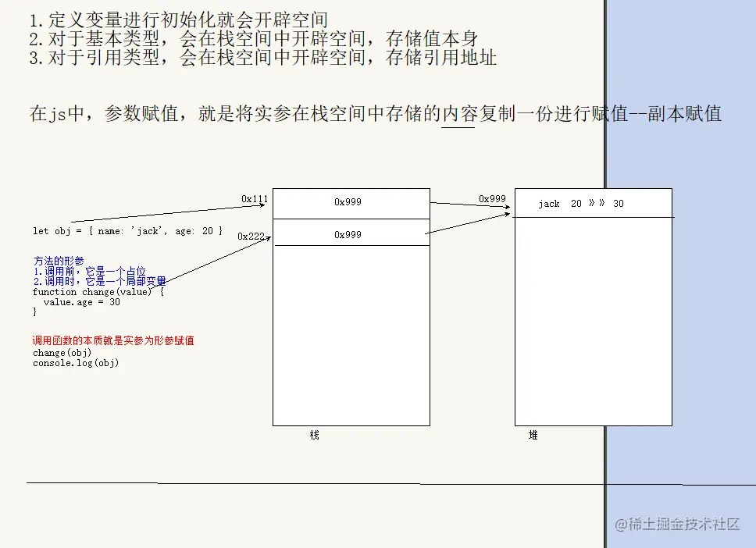
Task: Select the red 调用函数的本质 annotation
Action: (x=113, y=340)
